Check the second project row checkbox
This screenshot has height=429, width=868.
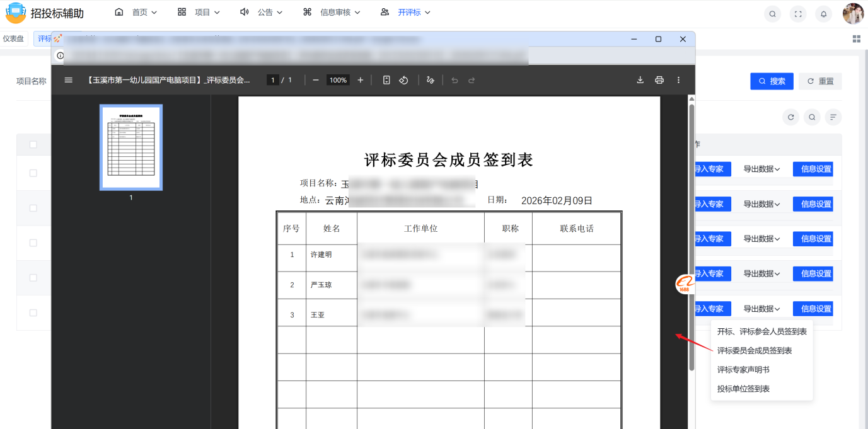[33, 207]
